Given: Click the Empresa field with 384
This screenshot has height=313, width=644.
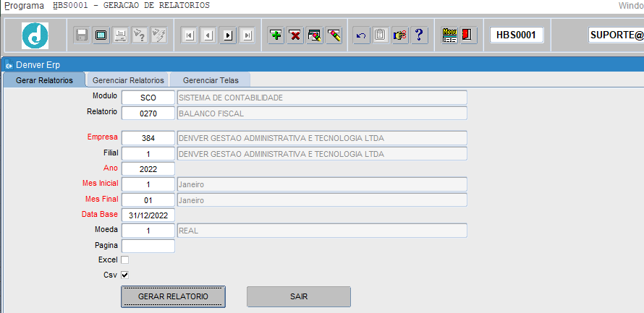Looking at the screenshot, I should 148,138.
